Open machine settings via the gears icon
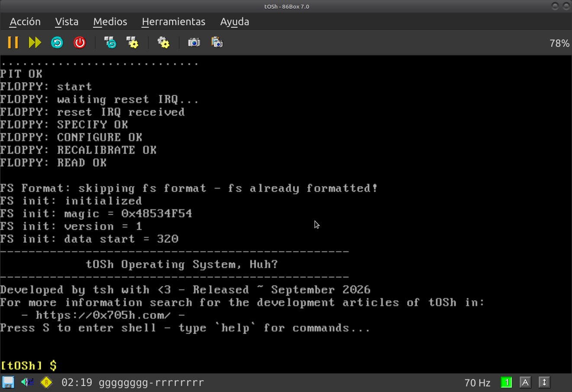This screenshot has height=392, width=572. coord(164,42)
